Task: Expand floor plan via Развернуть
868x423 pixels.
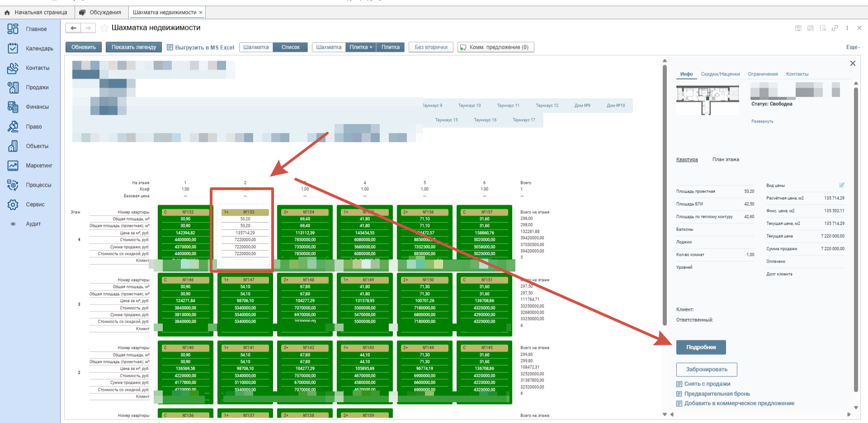Action: (x=762, y=122)
